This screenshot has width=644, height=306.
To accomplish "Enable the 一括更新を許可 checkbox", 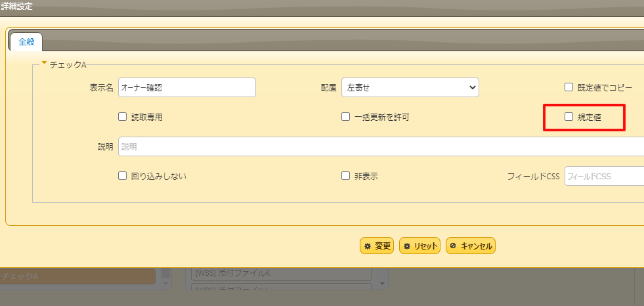I will [345, 117].
